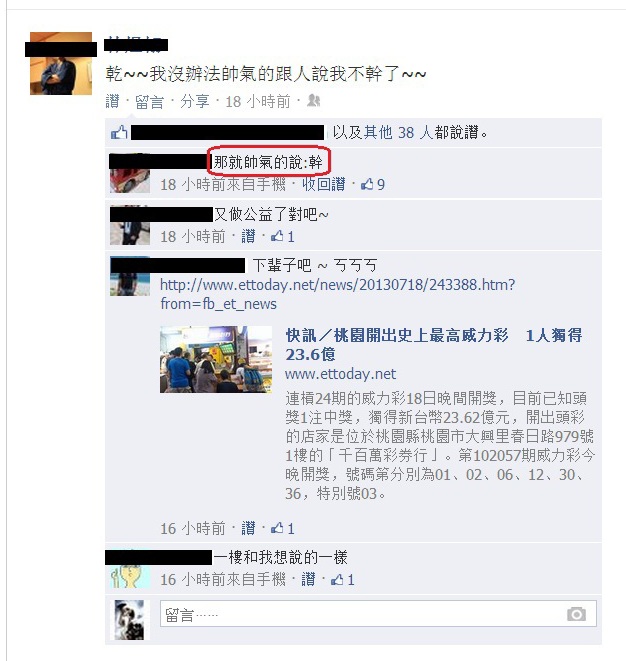The width and height of the screenshot is (626, 661).
Task: Open the ettoday.net news URL link
Action: [x=337, y=294]
